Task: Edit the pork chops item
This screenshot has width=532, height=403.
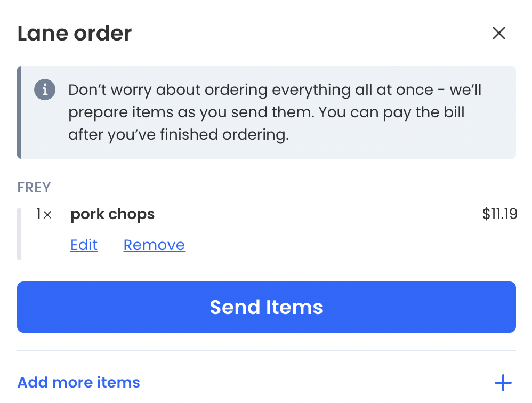Action: 84,245
